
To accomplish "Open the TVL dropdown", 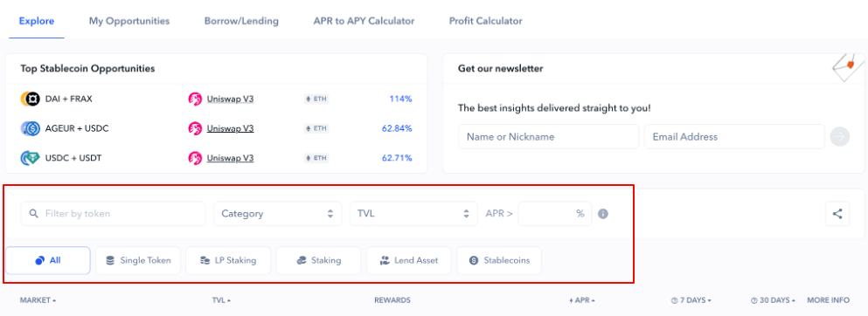I will (413, 214).
